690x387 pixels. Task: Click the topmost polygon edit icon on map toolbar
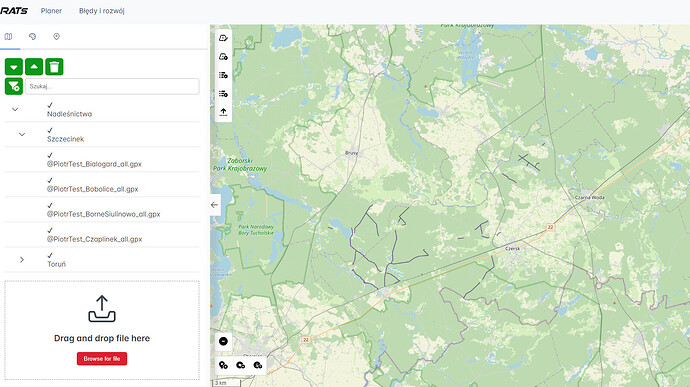click(223, 38)
